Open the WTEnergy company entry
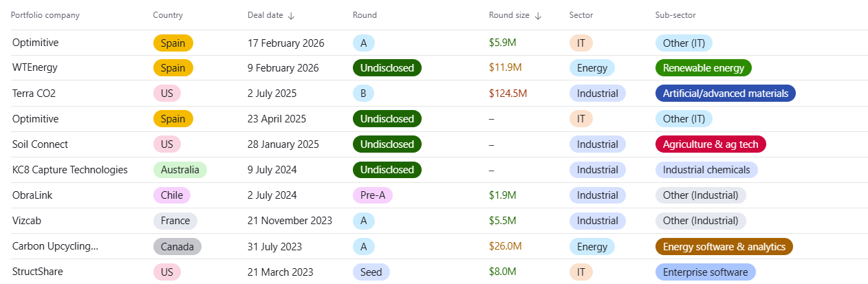The image size is (868, 284). click(x=35, y=68)
